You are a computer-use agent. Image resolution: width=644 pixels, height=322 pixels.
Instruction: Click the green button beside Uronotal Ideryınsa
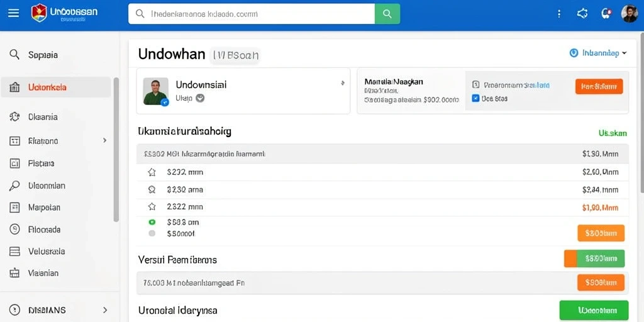[x=594, y=310]
